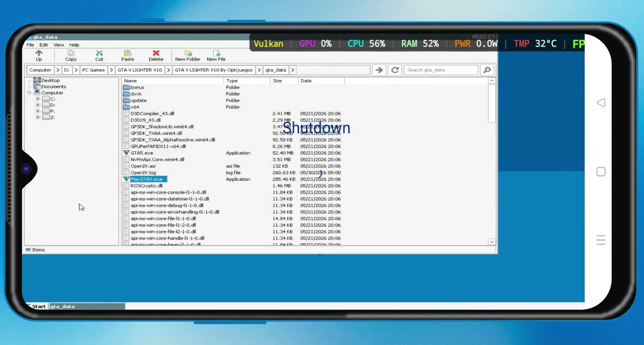644x345 pixels.
Task: Click the scrollbar down arrow in file list
Action: (x=492, y=242)
